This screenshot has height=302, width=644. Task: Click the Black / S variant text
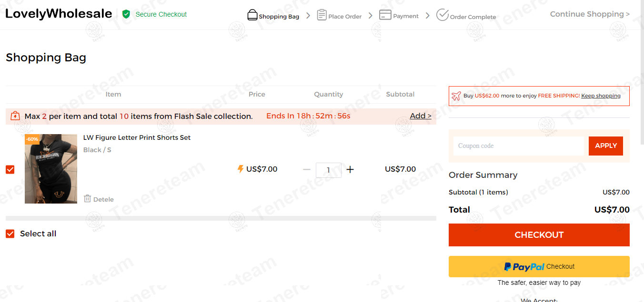97,150
